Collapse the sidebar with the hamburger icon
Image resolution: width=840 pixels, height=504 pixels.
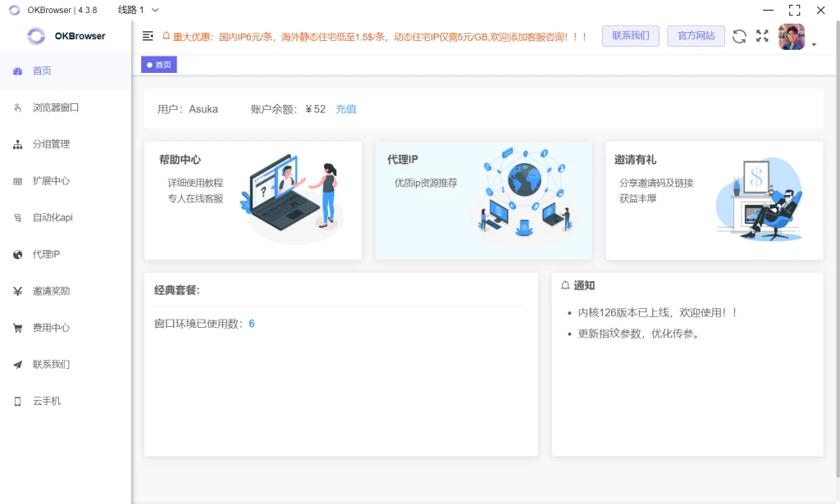pos(148,36)
